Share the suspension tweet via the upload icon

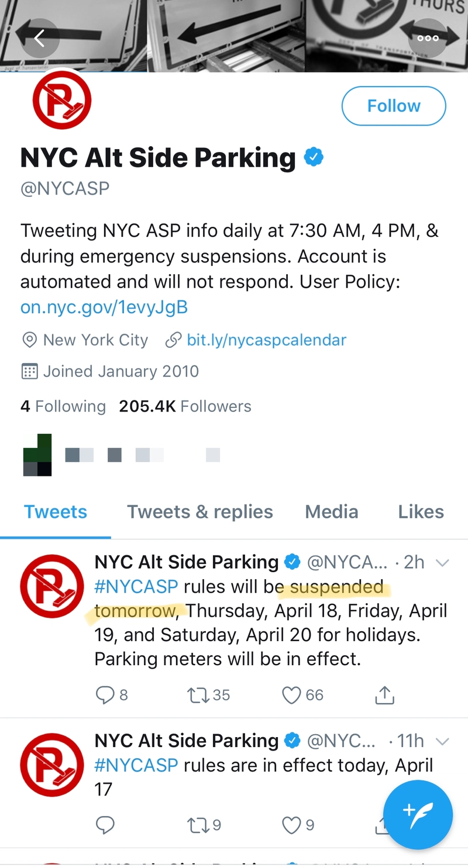[384, 695]
